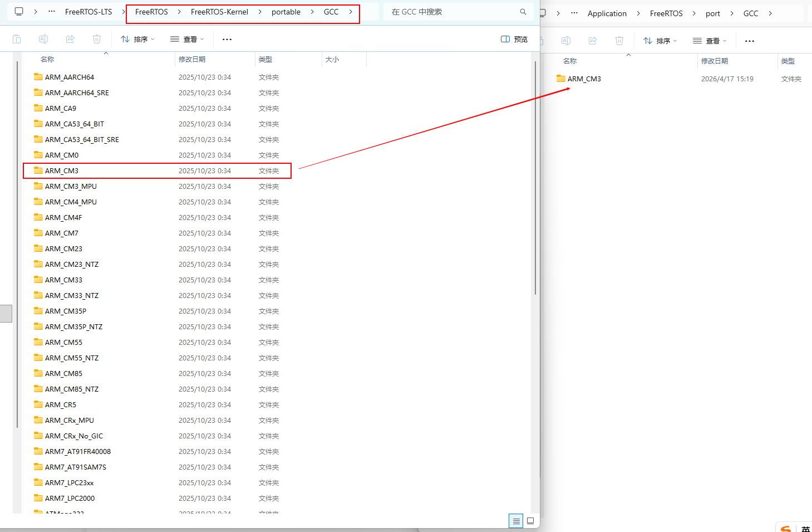
Task: Click the delete trash icon in left window
Action: click(x=97, y=39)
